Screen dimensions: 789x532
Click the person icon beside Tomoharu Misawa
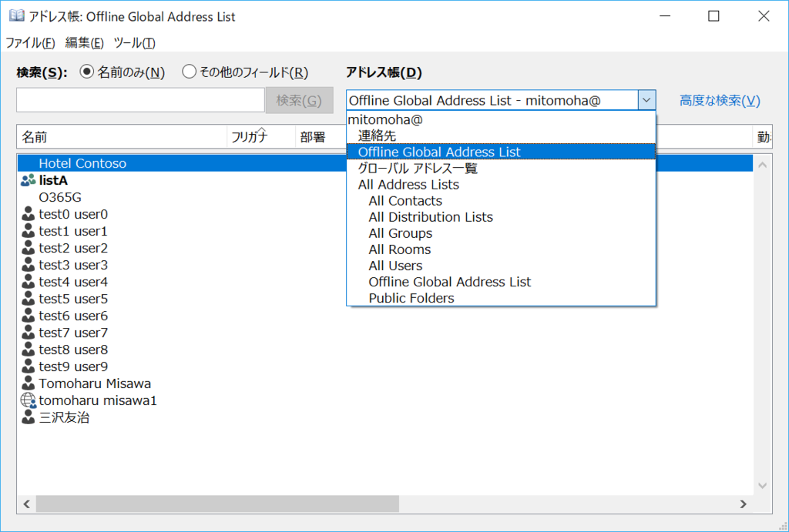pyautogui.click(x=29, y=383)
